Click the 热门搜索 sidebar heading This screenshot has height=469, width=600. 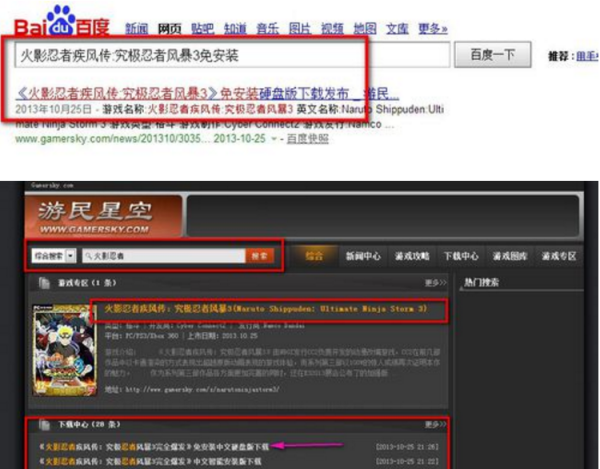[482, 282]
